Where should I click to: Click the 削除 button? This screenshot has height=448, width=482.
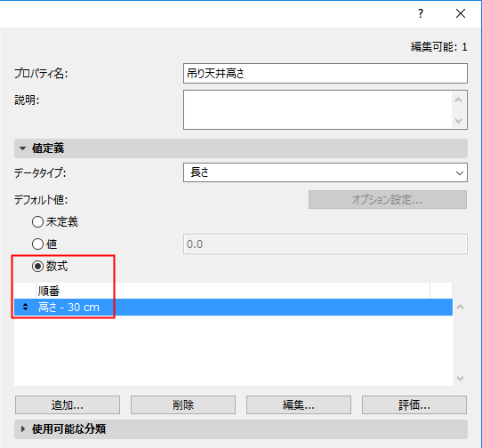(183, 405)
